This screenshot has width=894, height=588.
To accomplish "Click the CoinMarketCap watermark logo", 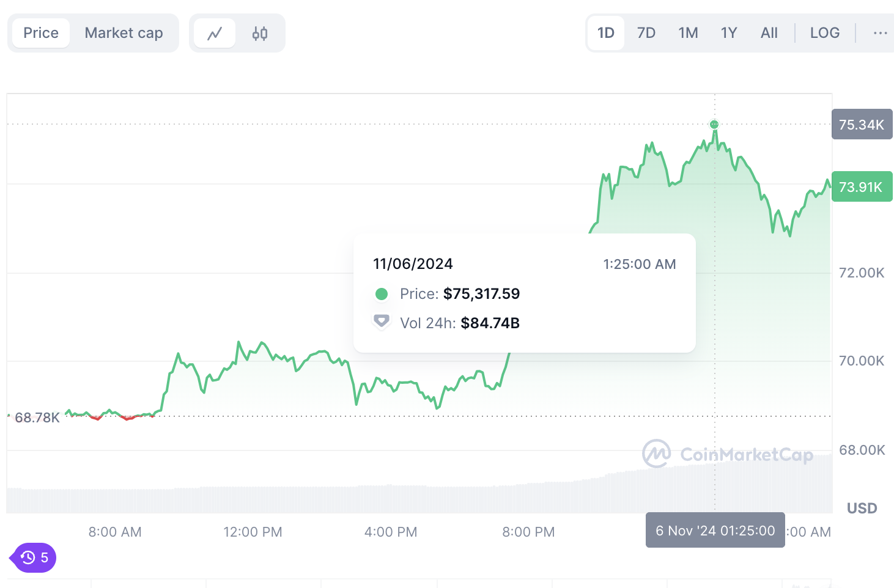I will (656, 454).
